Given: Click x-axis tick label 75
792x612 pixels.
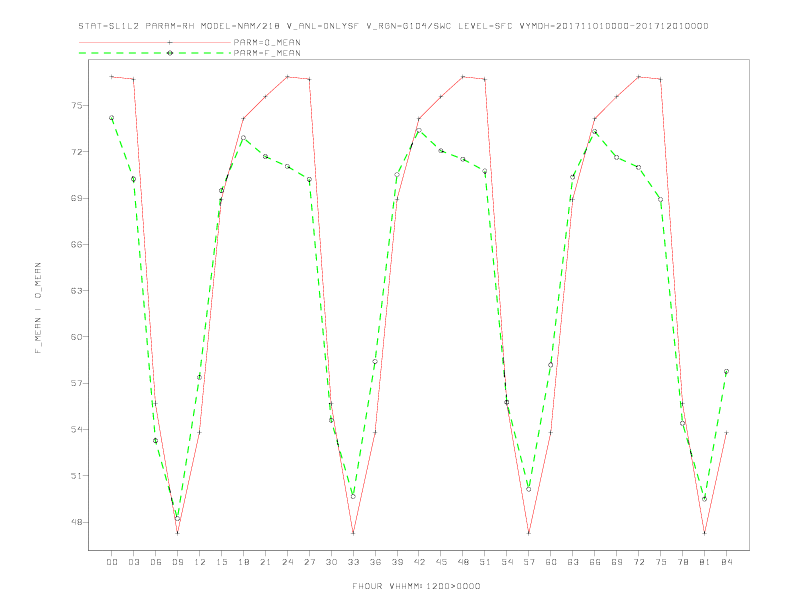Looking at the screenshot, I should click(x=661, y=562).
